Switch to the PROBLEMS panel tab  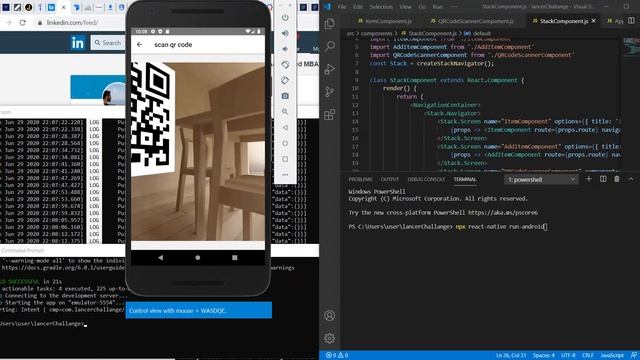pos(360,179)
